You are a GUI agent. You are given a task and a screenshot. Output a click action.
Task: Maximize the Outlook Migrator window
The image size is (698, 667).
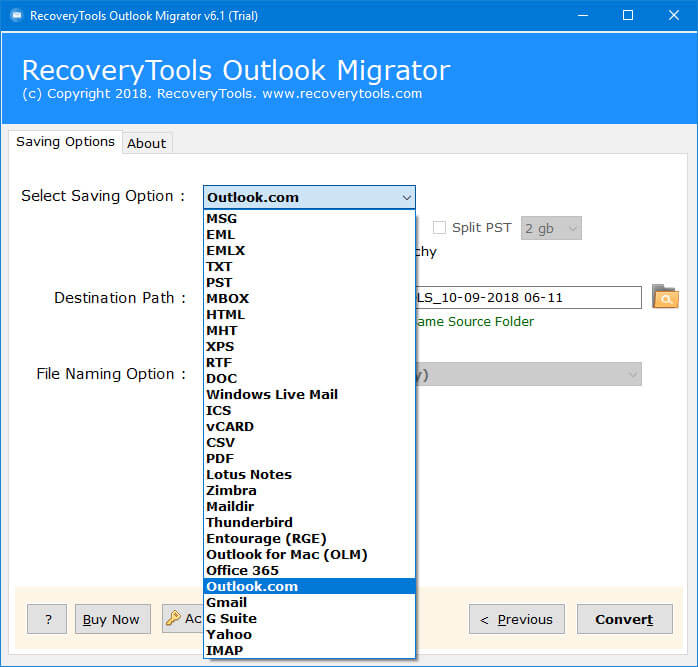click(628, 16)
